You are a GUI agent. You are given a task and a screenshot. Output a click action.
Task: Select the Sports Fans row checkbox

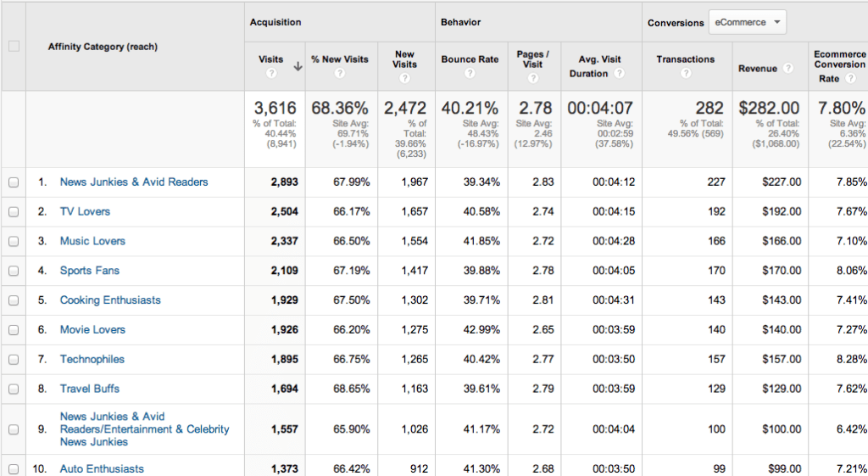pos(14,271)
